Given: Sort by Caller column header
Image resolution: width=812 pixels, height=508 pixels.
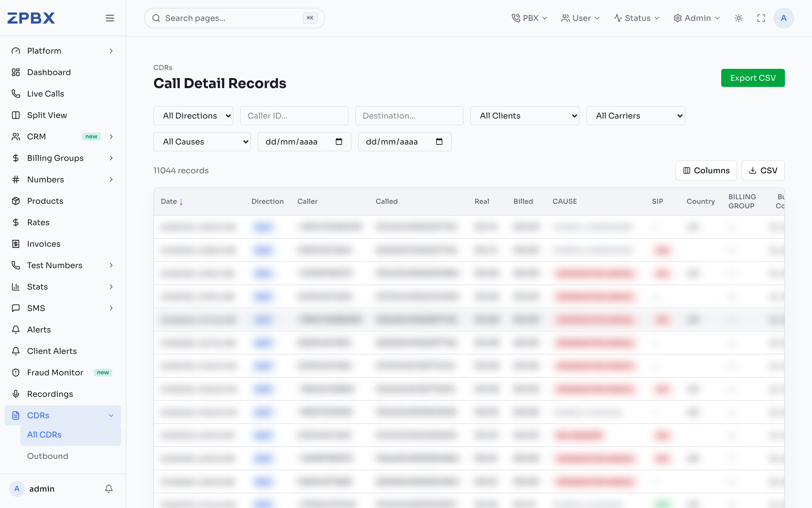Looking at the screenshot, I should click(x=307, y=201).
